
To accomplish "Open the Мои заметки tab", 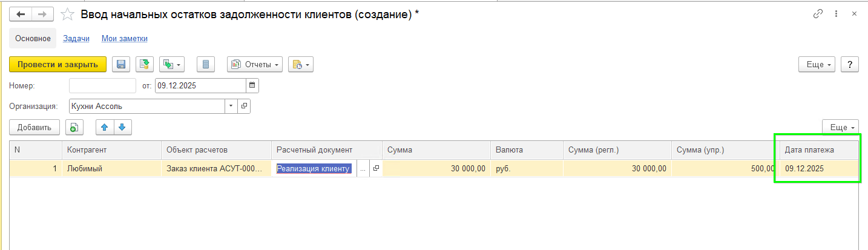I will tap(125, 38).
